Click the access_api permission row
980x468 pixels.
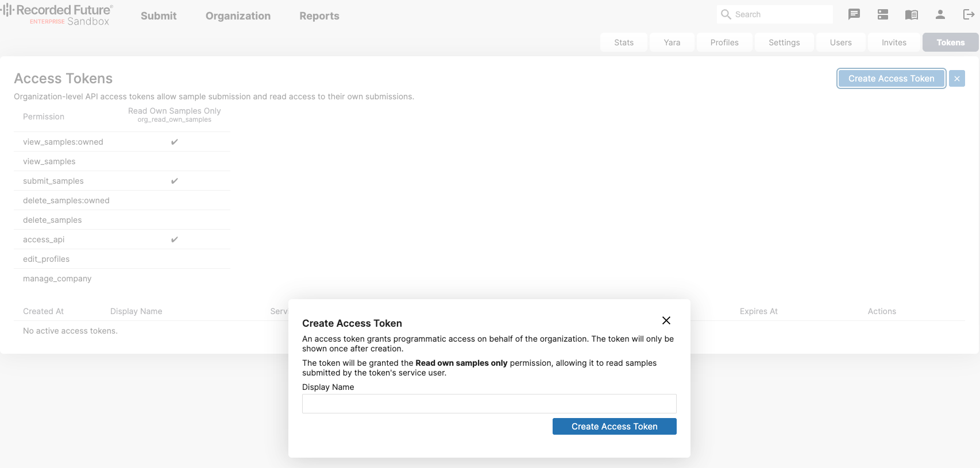click(x=122, y=239)
